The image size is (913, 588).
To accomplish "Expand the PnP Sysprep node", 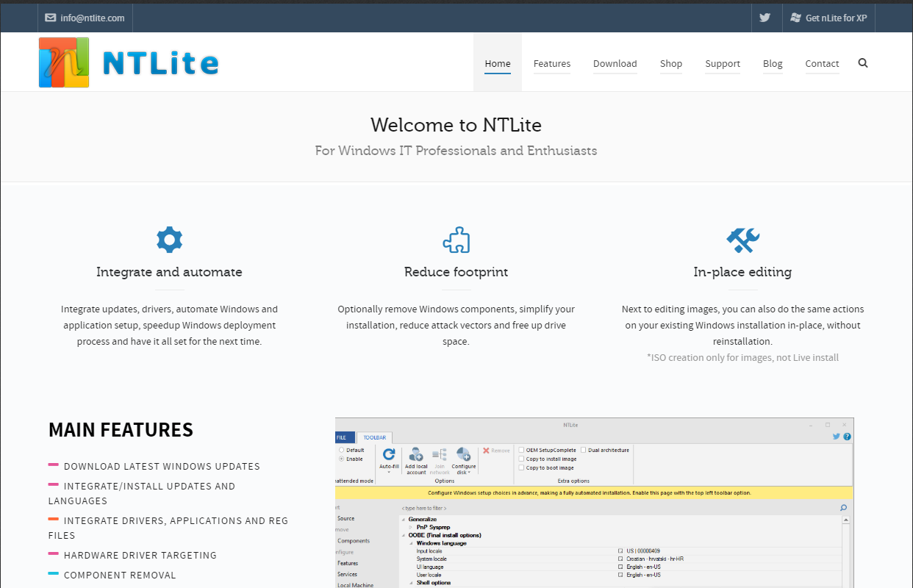I will point(411,527).
